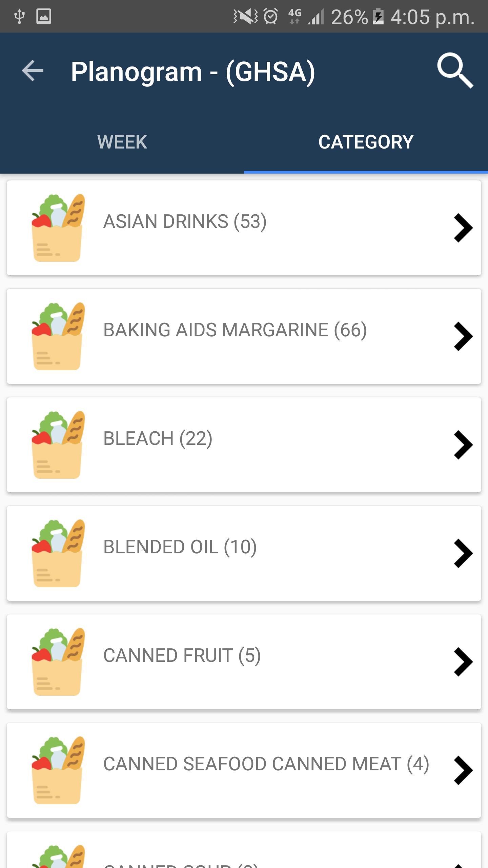488x868 pixels.
Task: Tap the Planogram - (GHSA) title
Action: pyautogui.click(x=193, y=71)
